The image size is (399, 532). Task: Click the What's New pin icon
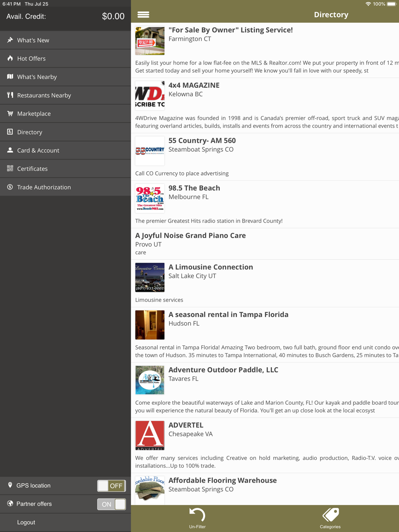click(10, 40)
